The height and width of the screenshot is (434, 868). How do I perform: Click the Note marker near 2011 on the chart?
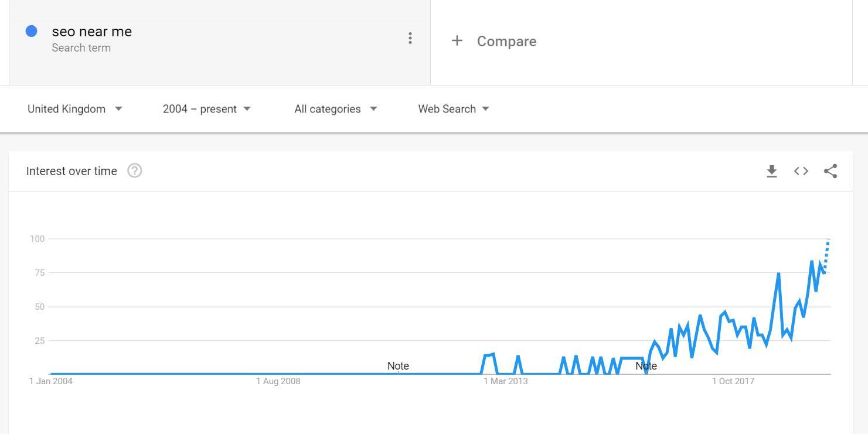398,366
